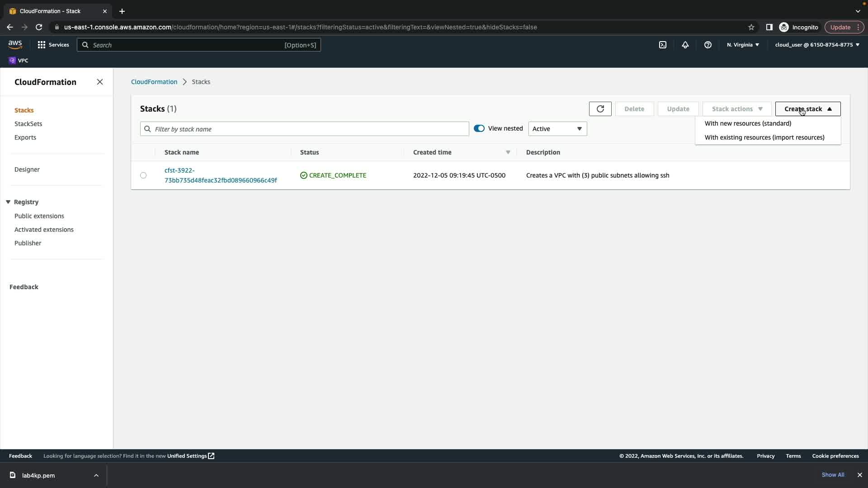The image size is (868, 488).
Task: Close the CloudFormation side navigation
Action: coord(100,82)
